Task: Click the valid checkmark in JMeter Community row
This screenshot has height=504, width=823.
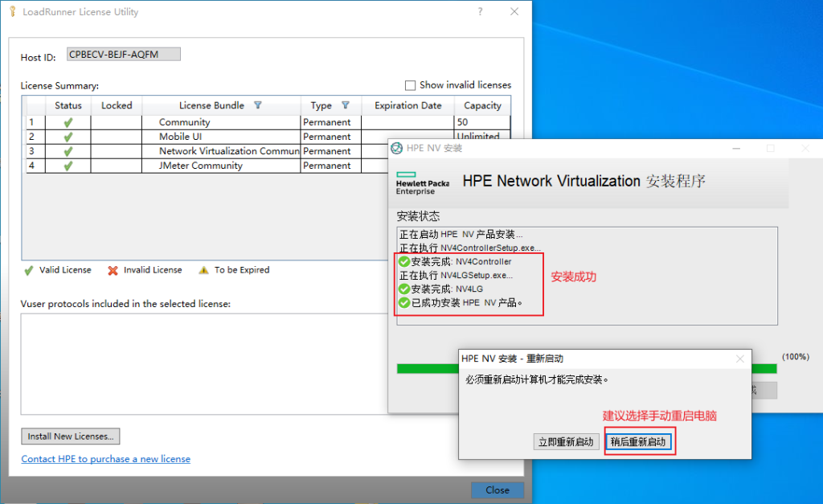Action: click(68, 166)
